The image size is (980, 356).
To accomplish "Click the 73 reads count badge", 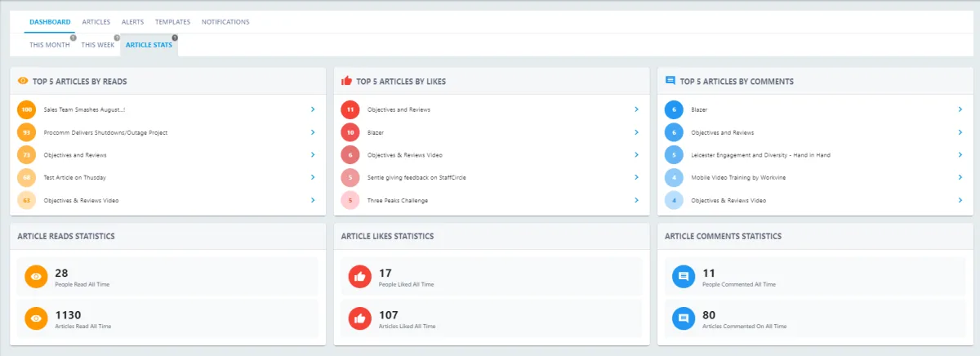I will pos(27,155).
